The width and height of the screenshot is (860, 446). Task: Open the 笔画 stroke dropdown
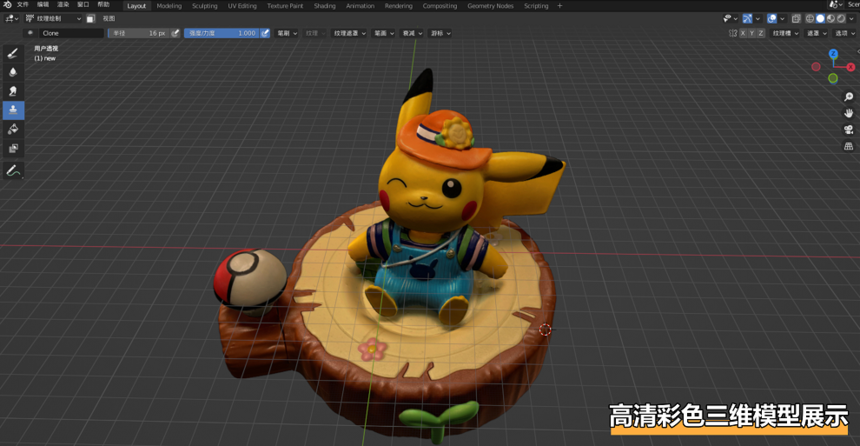coord(384,33)
